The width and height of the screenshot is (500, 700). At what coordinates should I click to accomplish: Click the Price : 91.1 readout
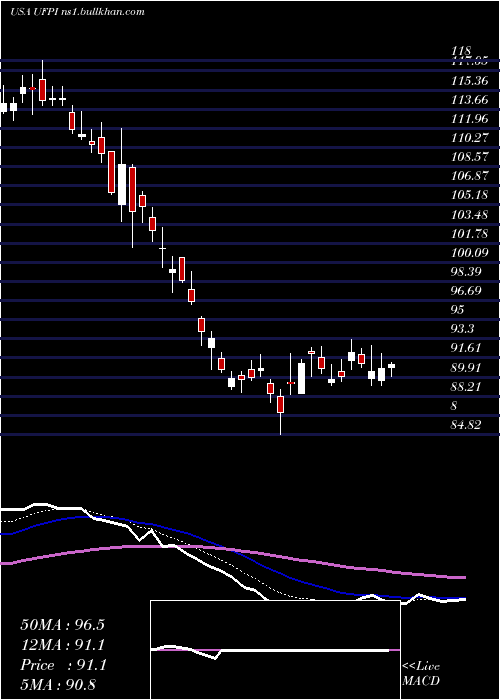tap(63, 665)
